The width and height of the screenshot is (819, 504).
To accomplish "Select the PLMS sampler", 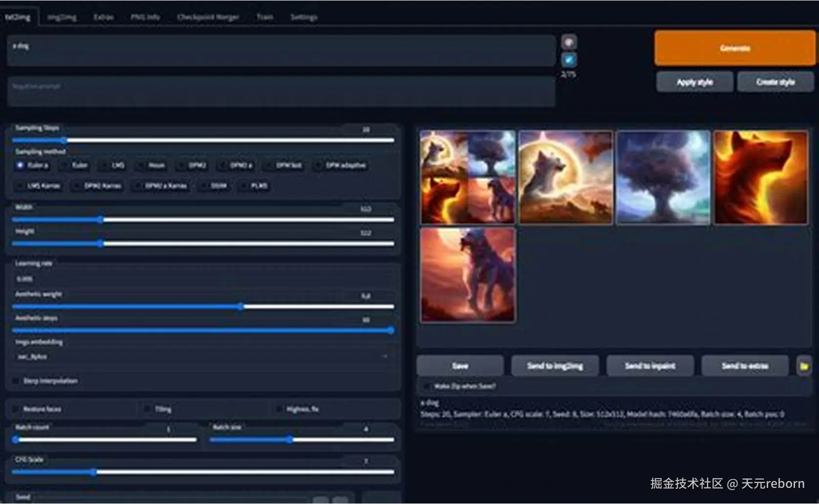I will click(253, 186).
